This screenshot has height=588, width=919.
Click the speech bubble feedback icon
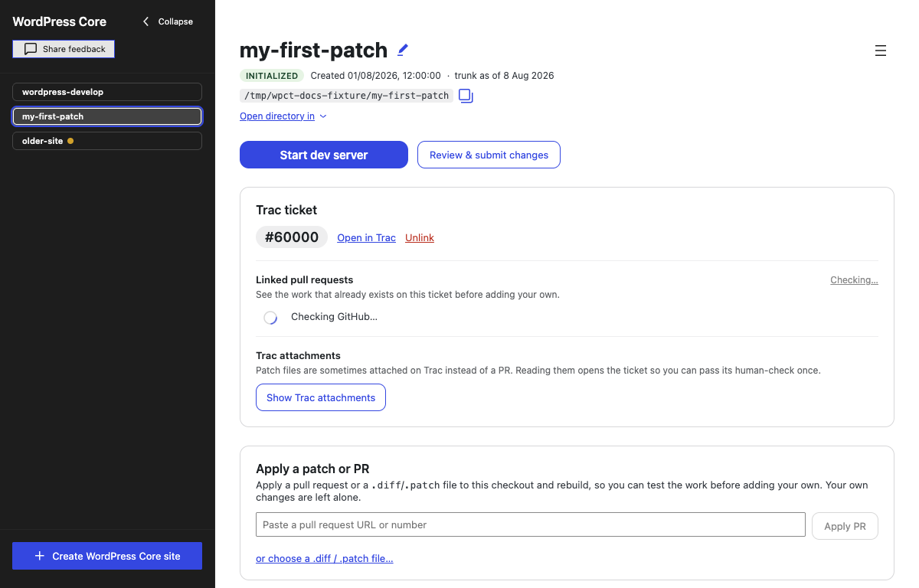31,49
